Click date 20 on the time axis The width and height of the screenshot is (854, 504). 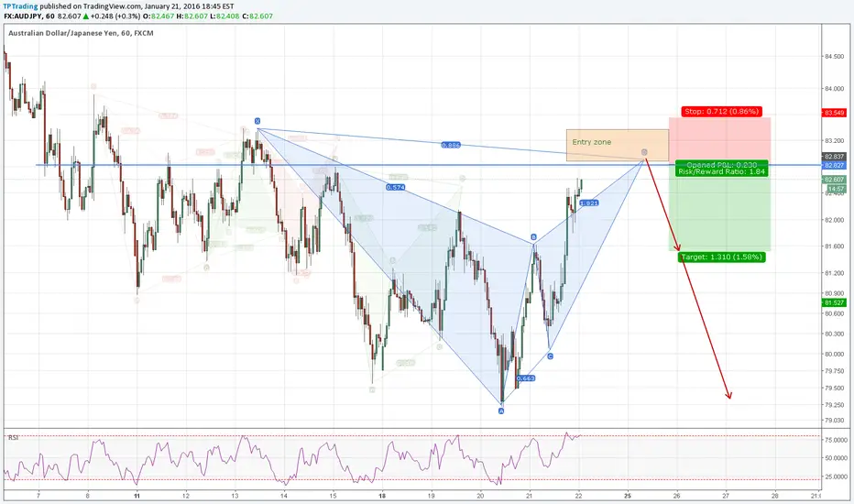480,496
